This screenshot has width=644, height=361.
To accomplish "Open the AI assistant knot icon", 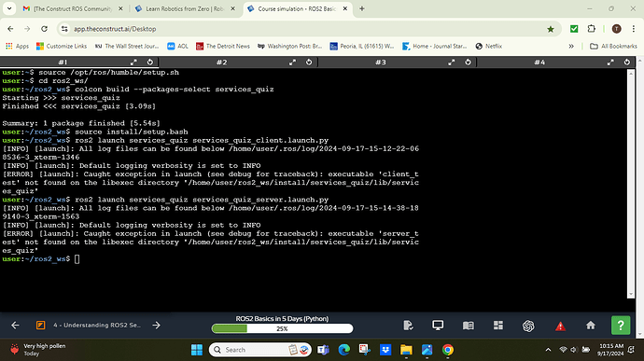I will 528,326.
